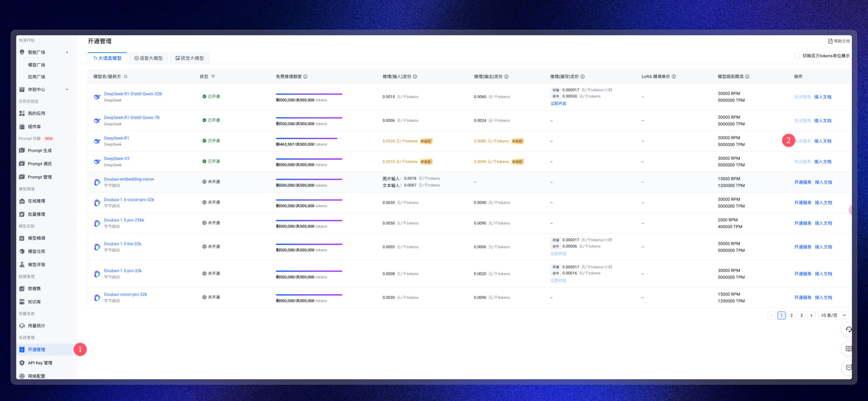Select 开通管理 in sidebar
The image size is (868, 401).
44,349
